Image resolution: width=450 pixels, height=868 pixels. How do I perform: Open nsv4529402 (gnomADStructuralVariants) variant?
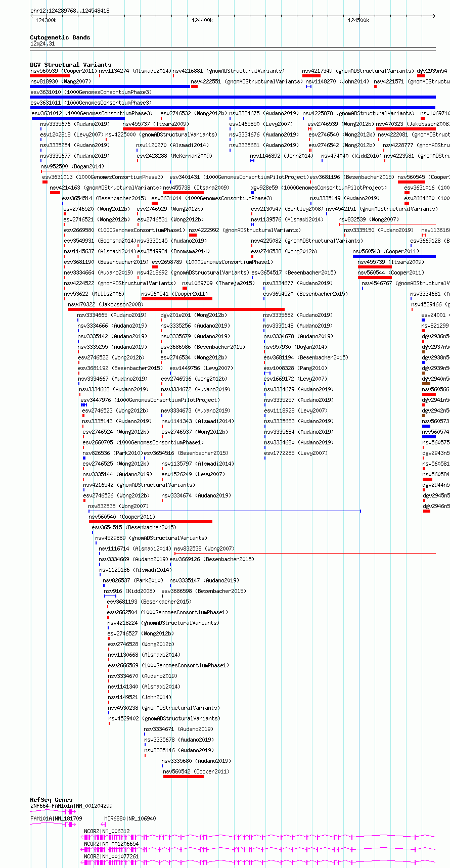[x=164, y=719]
